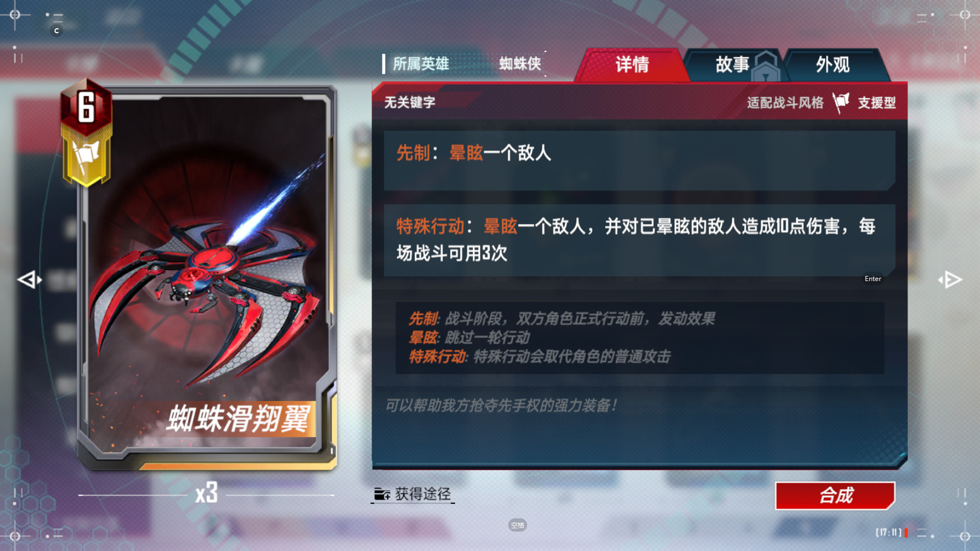Click the left arrow to previous card
Screen dimensions: 980x551
click(x=29, y=280)
